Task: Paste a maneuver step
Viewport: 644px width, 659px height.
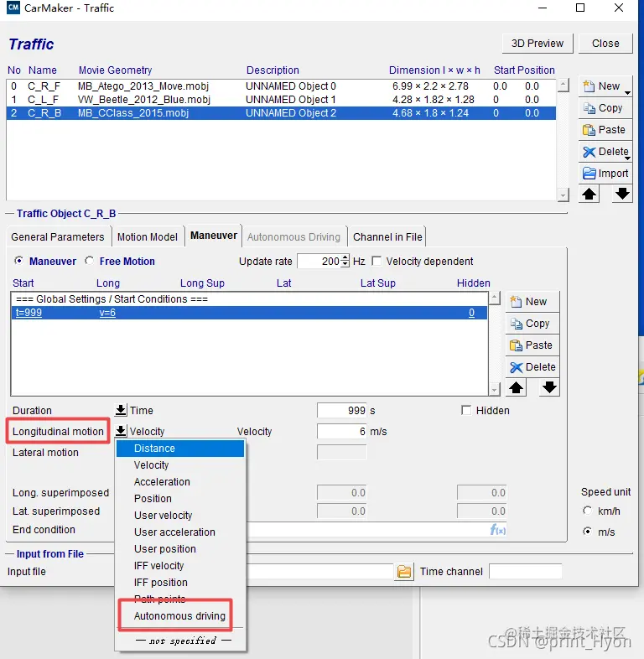Action: tap(532, 345)
